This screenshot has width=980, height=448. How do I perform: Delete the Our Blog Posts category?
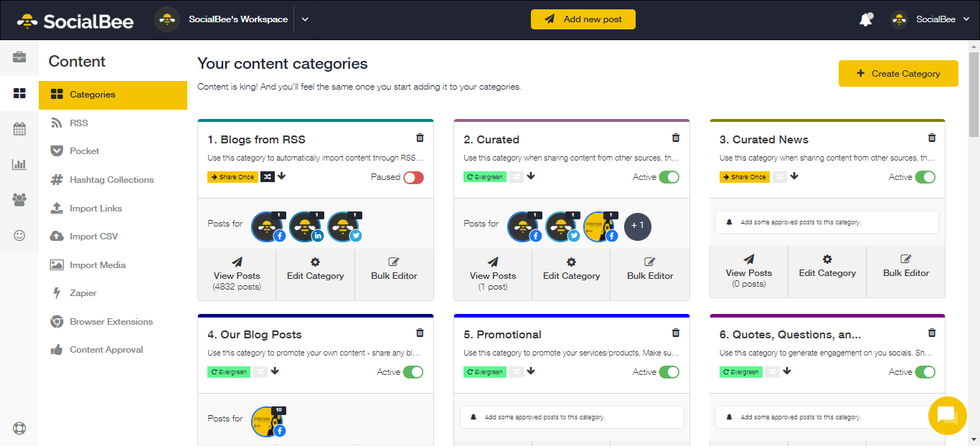[x=420, y=333]
